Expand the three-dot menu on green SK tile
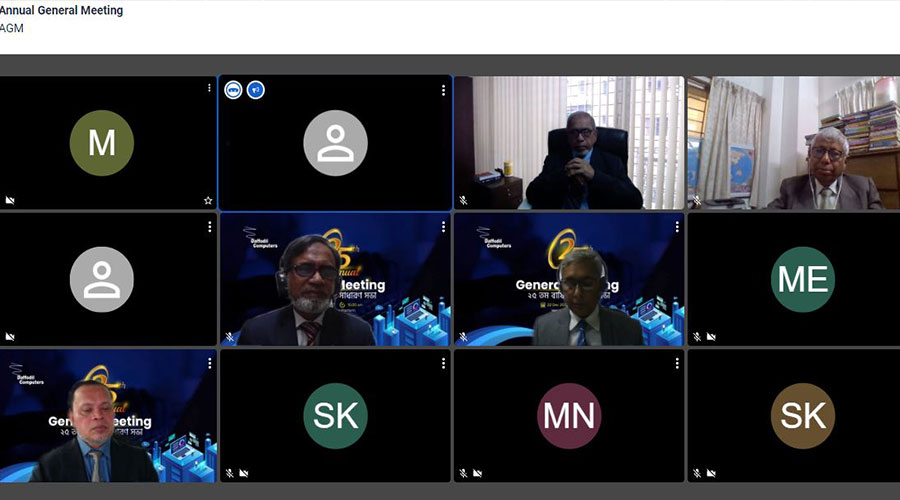 [443, 363]
